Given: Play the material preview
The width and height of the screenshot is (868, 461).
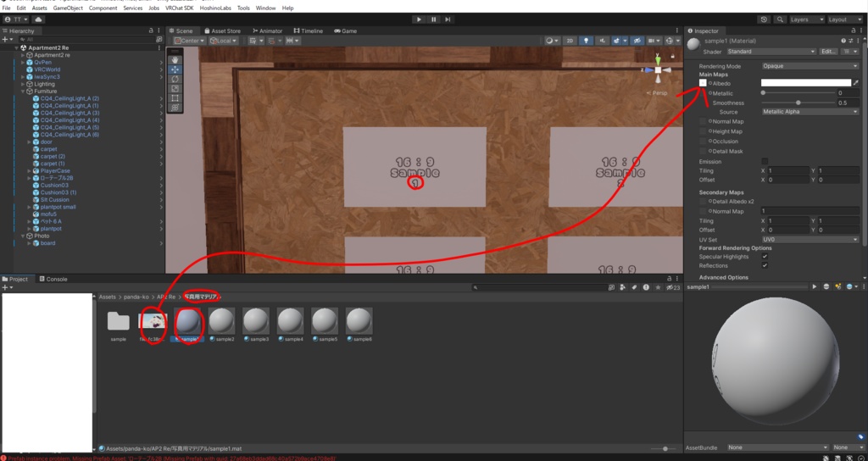Looking at the screenshot, I should coord(815,286).
